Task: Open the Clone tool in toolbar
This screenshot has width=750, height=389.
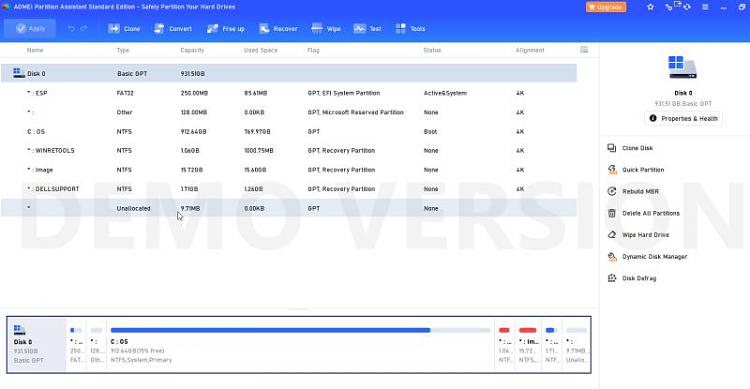Action: pos(124,29)
